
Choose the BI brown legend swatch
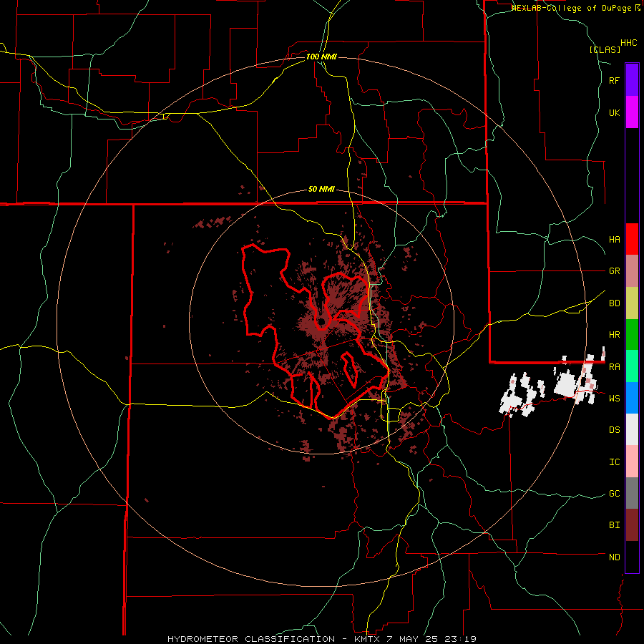pyautogui.click(x=632, y=525)
